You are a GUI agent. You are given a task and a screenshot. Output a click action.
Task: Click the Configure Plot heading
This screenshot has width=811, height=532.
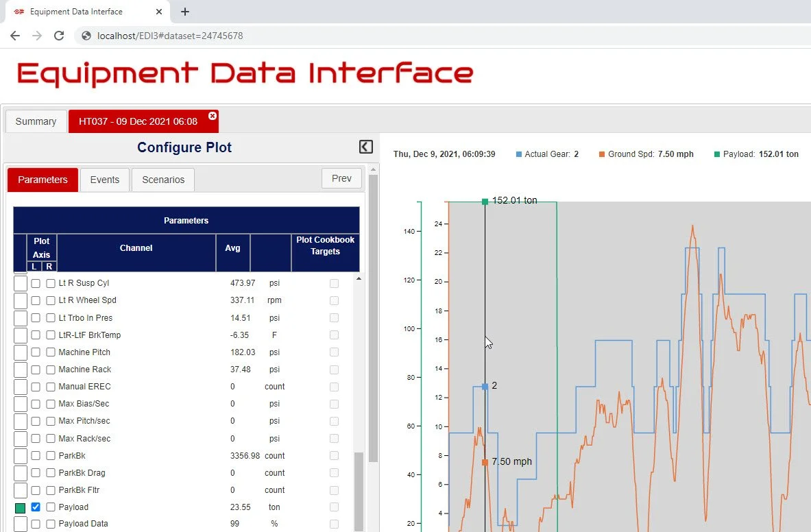tap(184, 147)
